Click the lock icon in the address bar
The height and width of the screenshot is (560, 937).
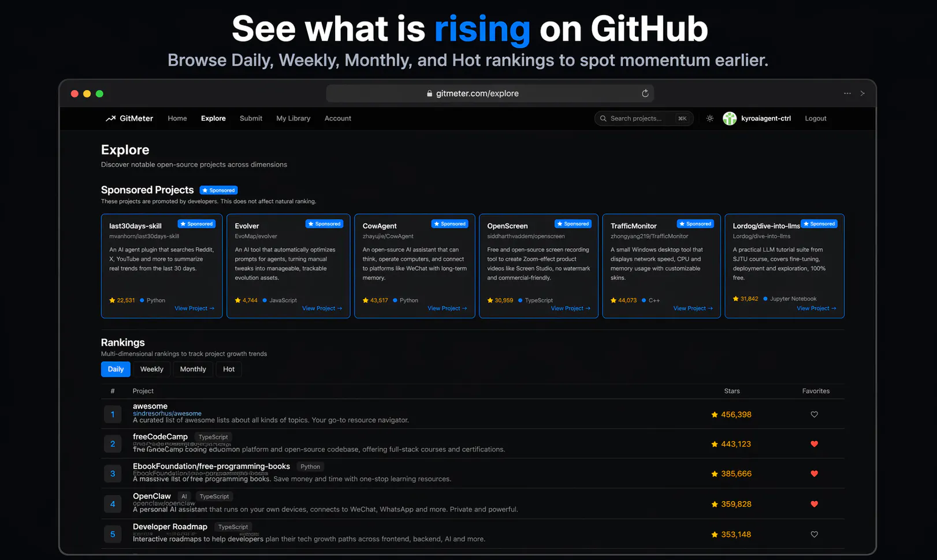(x=429, y=94)
